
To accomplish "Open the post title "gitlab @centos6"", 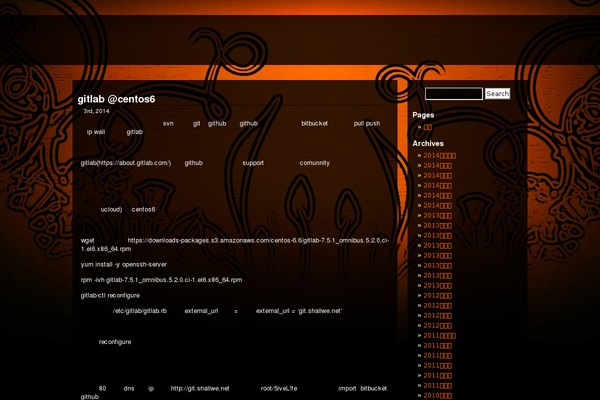I will pos(116,99).
